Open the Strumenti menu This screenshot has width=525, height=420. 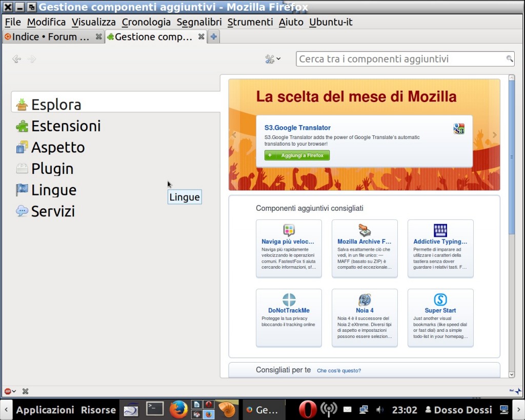point(250,22)
